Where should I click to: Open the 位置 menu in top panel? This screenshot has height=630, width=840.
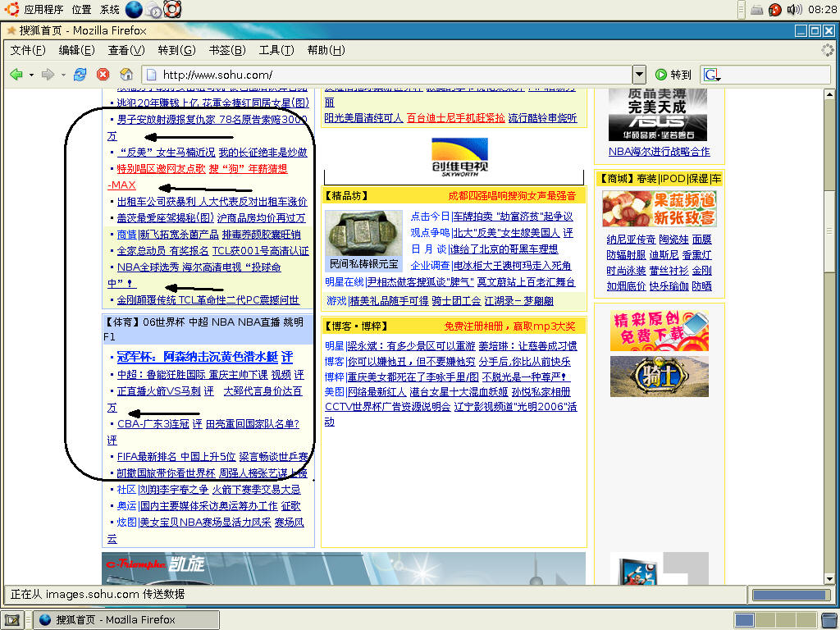coord(81,9)
